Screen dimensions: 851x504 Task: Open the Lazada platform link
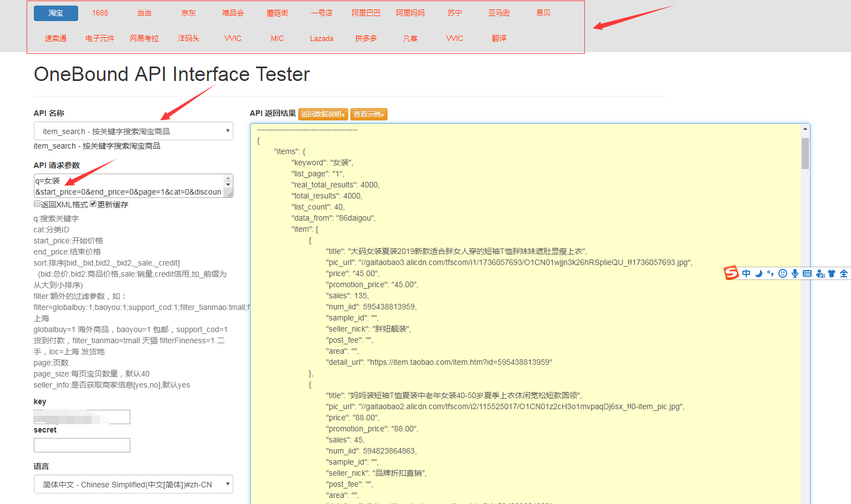pyautogui.click(x=322, y=38)
